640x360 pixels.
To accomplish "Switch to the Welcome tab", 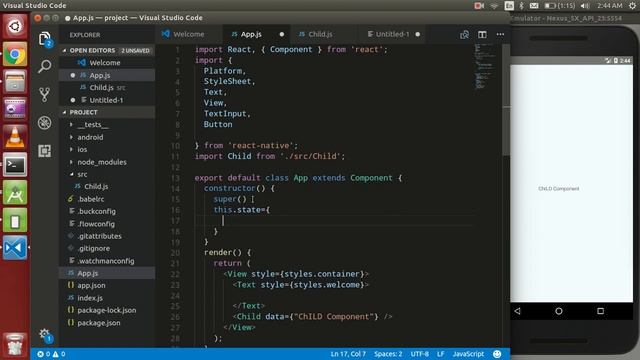I will 189,34.
